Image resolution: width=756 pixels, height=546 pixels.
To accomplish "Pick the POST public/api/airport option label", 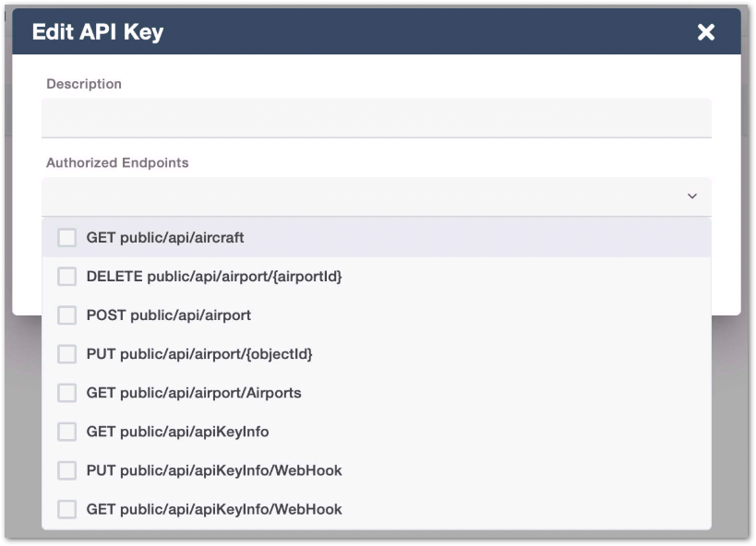I will coord(169,315).
